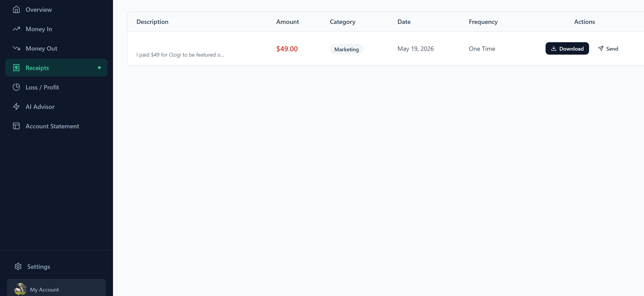Click the One Time frequency cell
Screen dimensions: 644x296
(482, 49)
